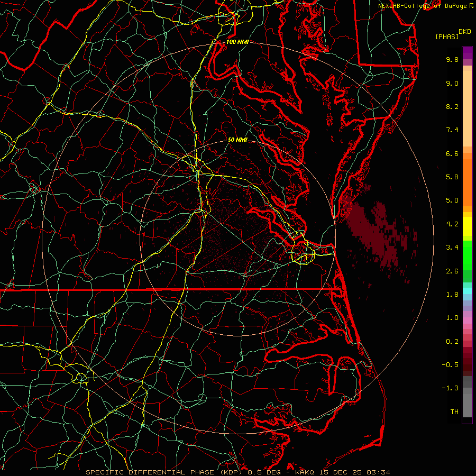Select the 9.8 scale value label
476x476 pixels.
pyautogui.click(x=452, y=59)
